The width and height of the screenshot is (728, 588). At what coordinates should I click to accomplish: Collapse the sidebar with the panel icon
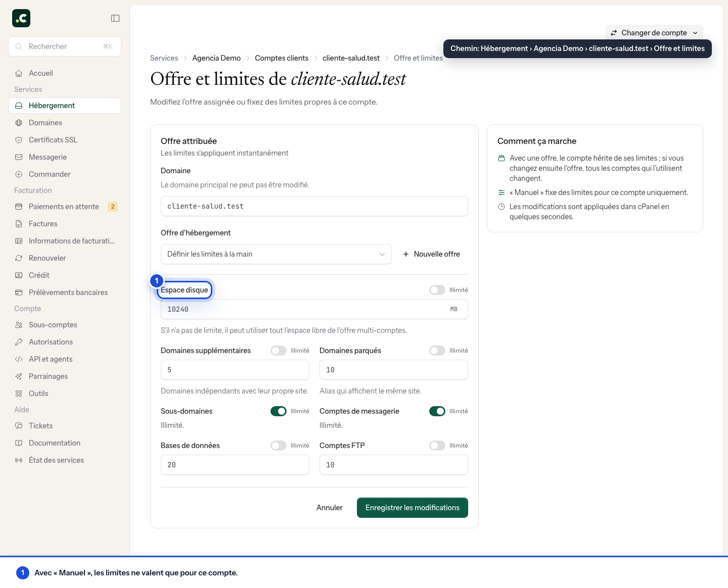115,18
